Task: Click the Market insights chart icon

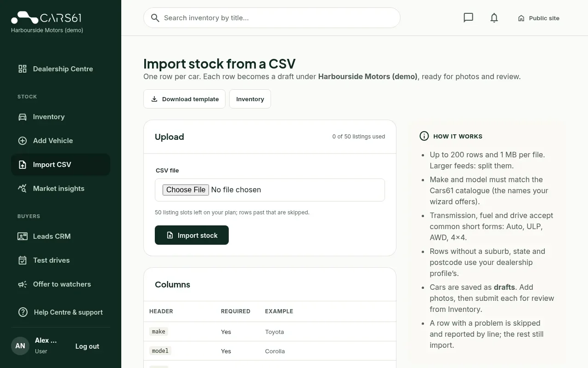Action: click(x=23, y=189)
